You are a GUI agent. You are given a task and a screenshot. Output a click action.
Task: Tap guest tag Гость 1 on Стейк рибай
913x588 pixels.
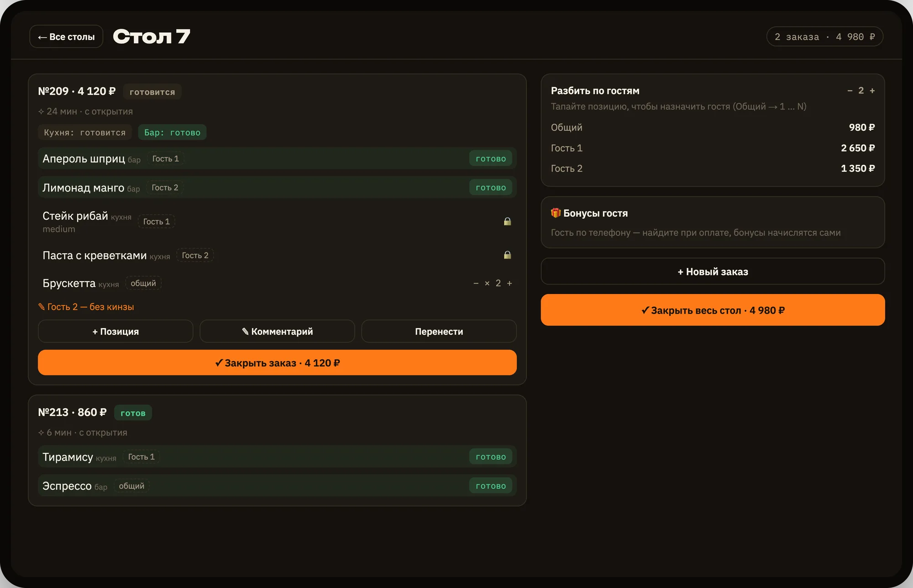[157, 221]
